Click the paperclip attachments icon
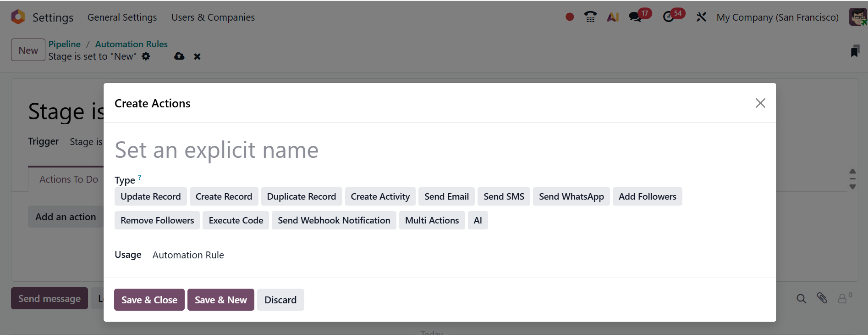Viewport: 868px width, 335px height. [822, 298]
